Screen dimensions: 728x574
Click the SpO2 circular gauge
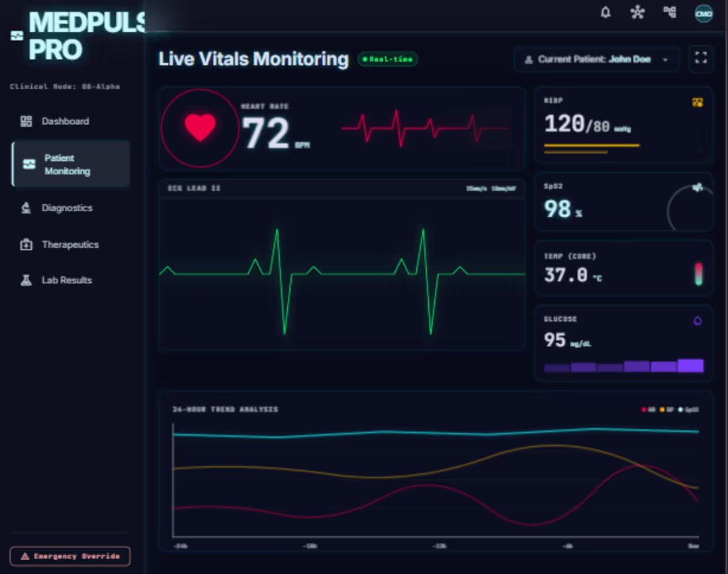click(690, 208)
